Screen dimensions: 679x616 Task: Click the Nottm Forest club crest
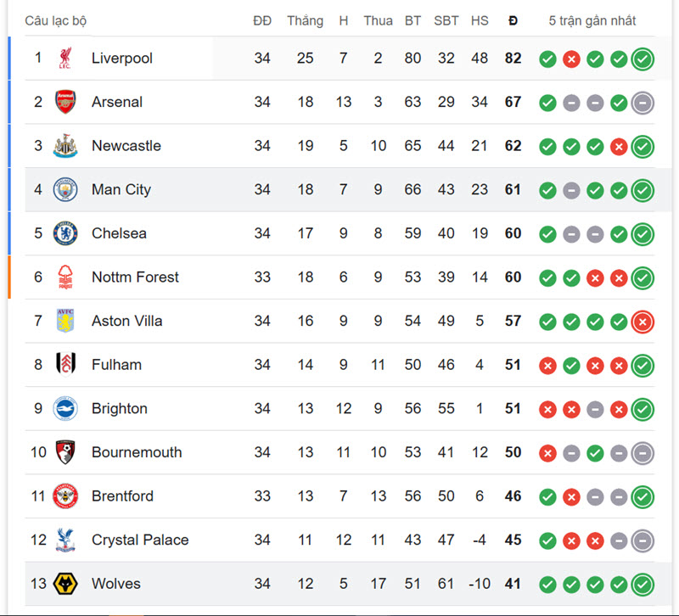(65, 277)
